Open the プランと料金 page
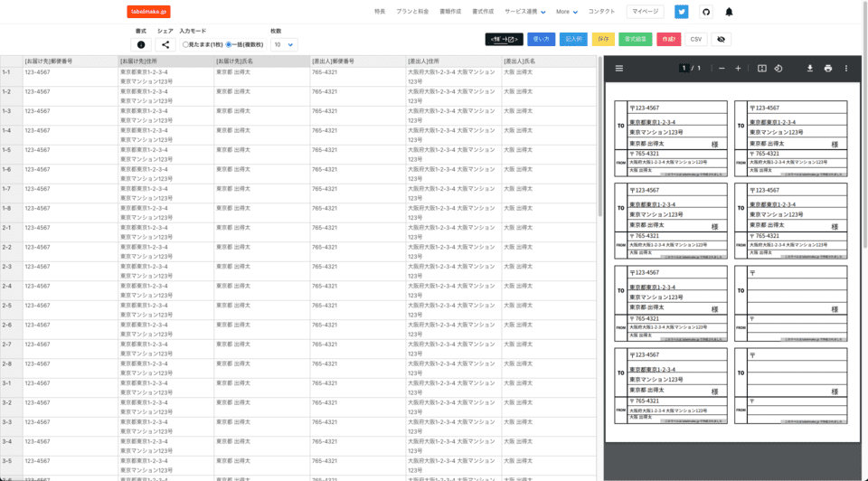 coord(412,12)
